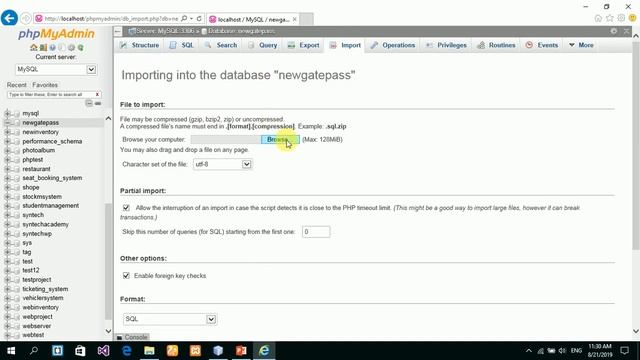The image size is (640, 360).
Task: Open the Operations tab
Action: pos(393,45)
